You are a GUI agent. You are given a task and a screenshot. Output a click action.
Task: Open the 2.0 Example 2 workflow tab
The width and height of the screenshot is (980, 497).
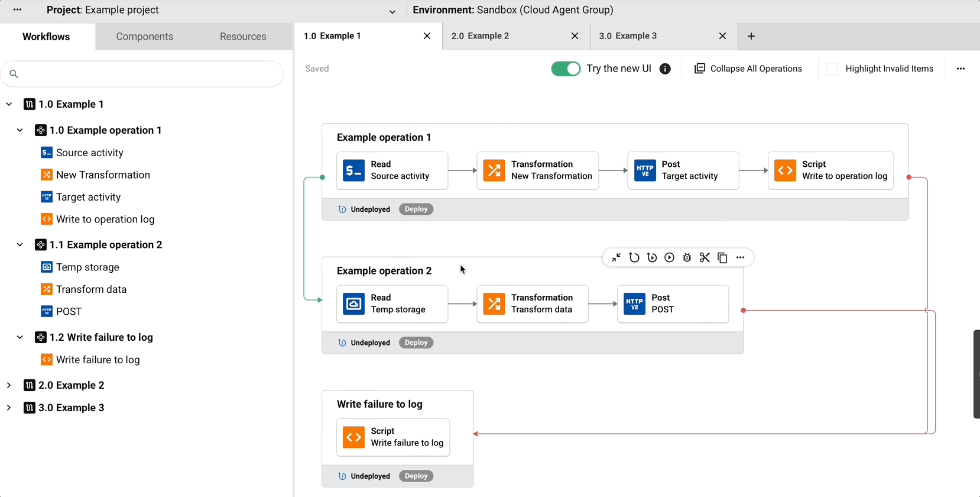tap(480, 36)
